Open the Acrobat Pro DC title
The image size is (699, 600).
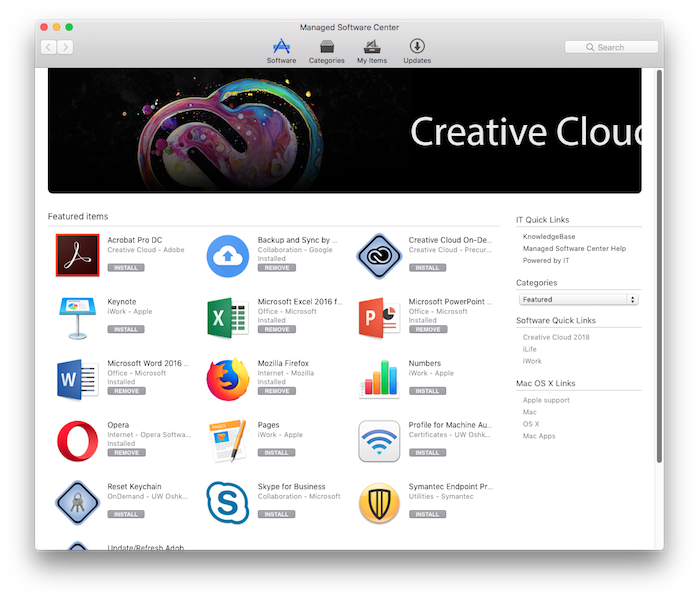tap(135, 240)
